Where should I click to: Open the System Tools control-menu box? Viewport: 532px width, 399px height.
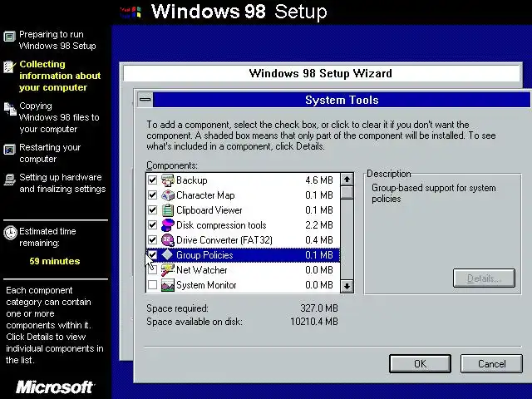[x=145, y=100]
